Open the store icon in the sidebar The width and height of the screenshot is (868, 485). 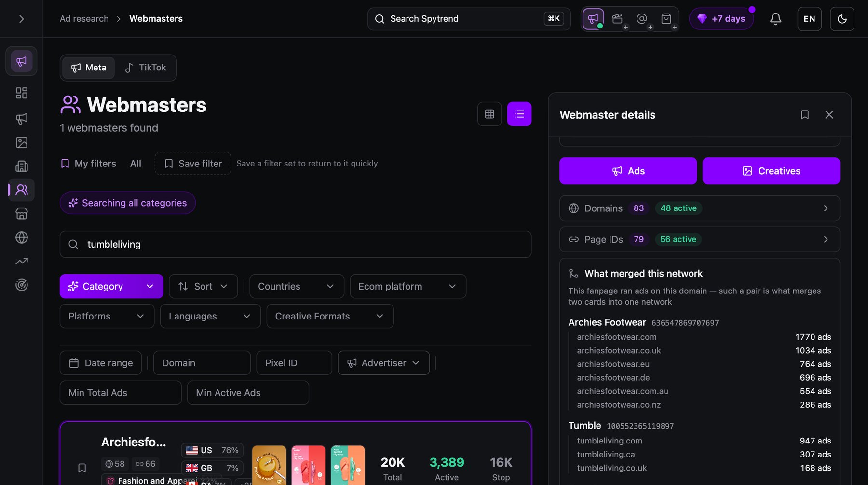coord(22,213)
